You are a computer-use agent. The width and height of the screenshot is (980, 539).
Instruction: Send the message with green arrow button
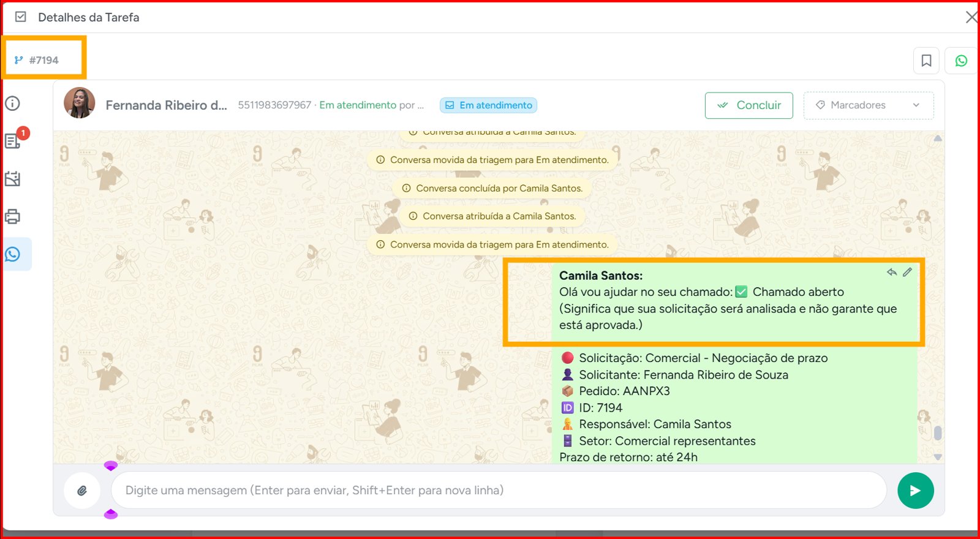(915, 490)
